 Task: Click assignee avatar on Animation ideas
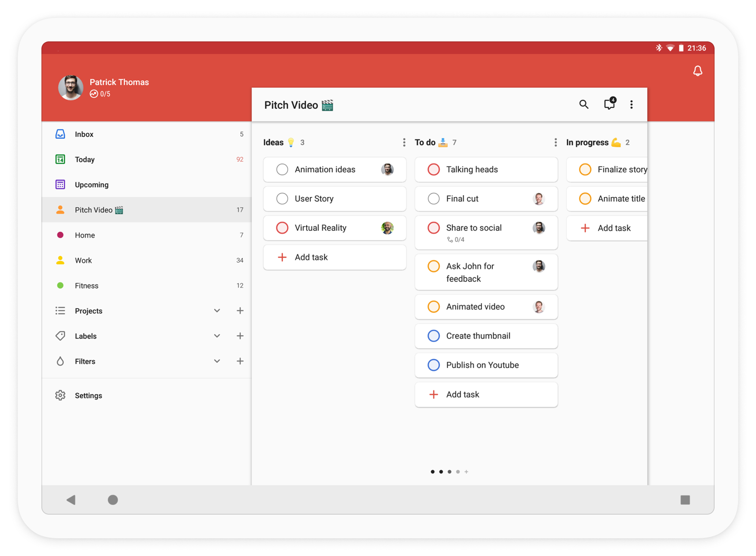pyautogui.click(x=387, y=169)
